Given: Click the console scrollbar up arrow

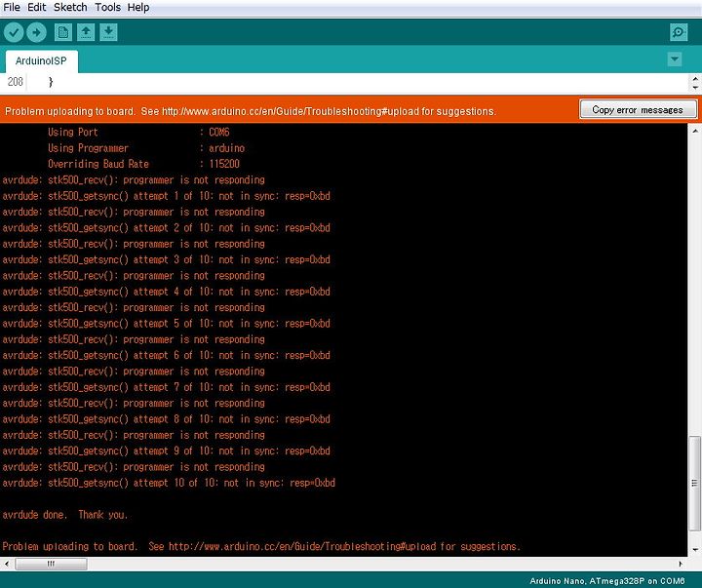Looking at the screenshot, I should (694, 131).
